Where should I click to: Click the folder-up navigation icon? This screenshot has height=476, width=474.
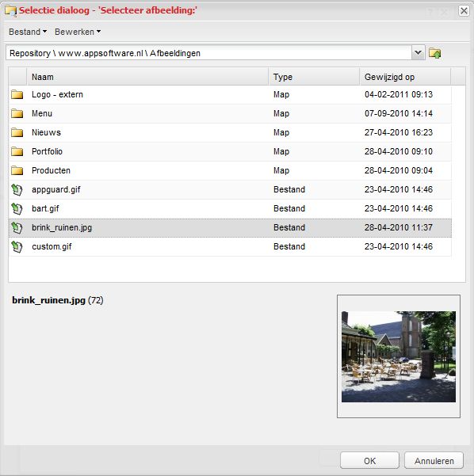435,53
